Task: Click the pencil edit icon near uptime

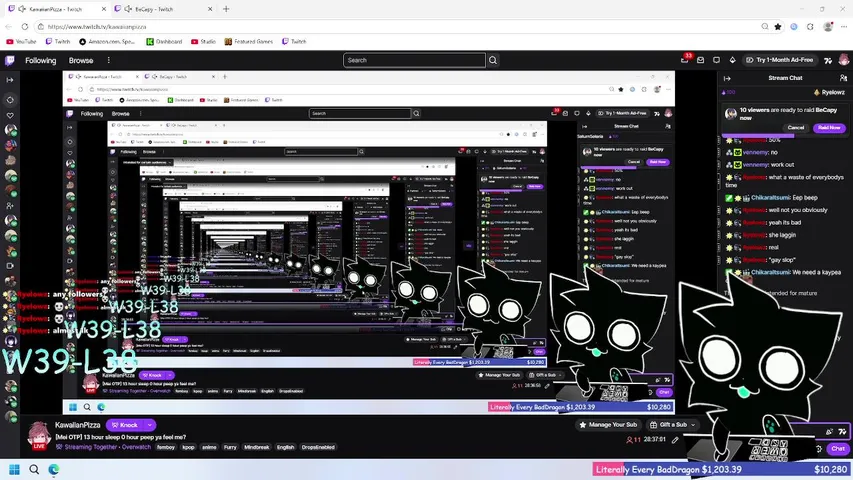Action: click(x=675, y=440)
